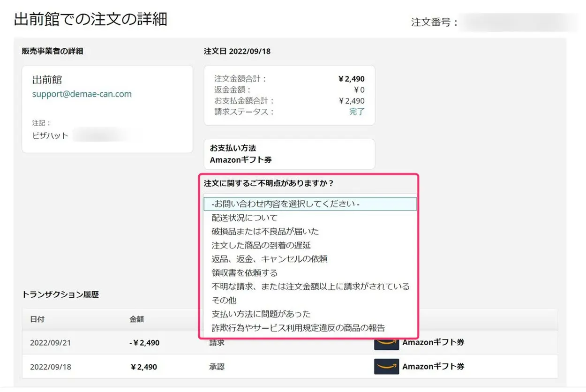Click Amazonギフト券 text in 2022/09/18 row
The image size is (586, 392).
pos(433,367)
